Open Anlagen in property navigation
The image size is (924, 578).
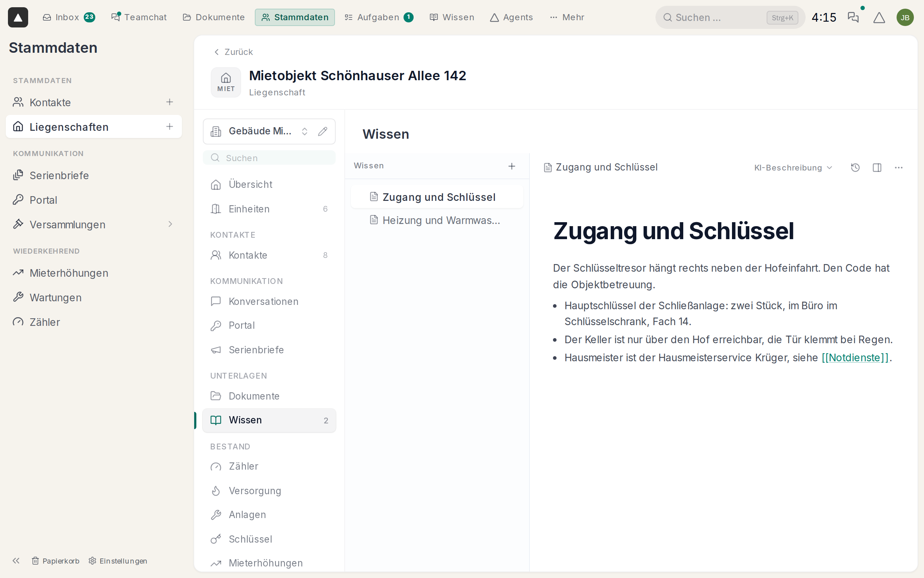(269, 515)
